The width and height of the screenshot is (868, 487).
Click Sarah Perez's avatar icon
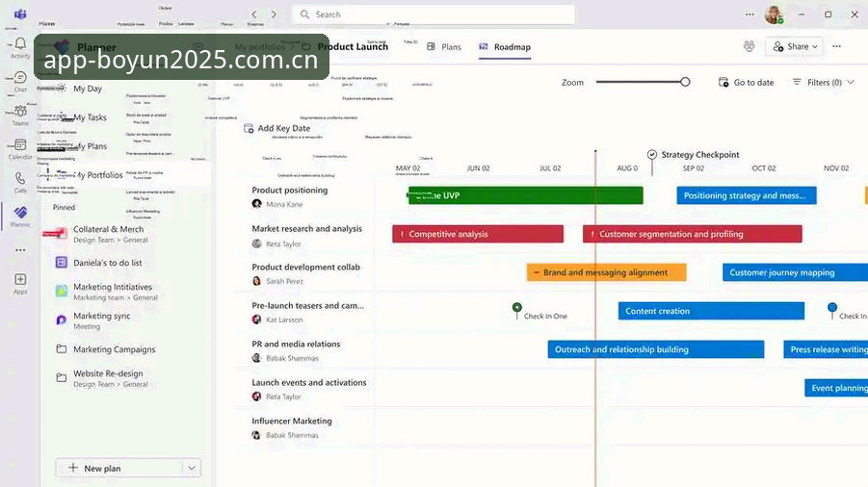[257, 281]
